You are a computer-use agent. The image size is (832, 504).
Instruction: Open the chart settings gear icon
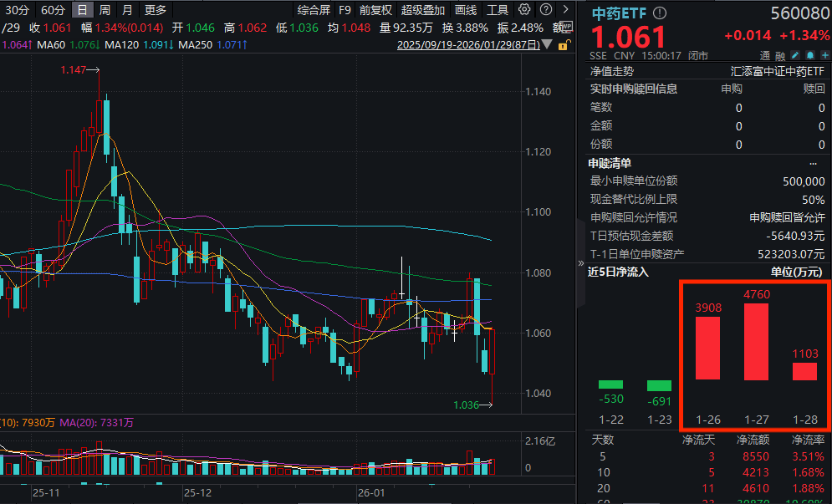point(524,8)
